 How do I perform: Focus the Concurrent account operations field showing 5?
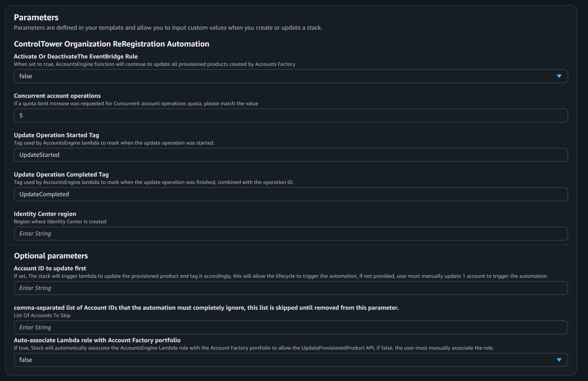pyautogui.click(x=291, y=115)
